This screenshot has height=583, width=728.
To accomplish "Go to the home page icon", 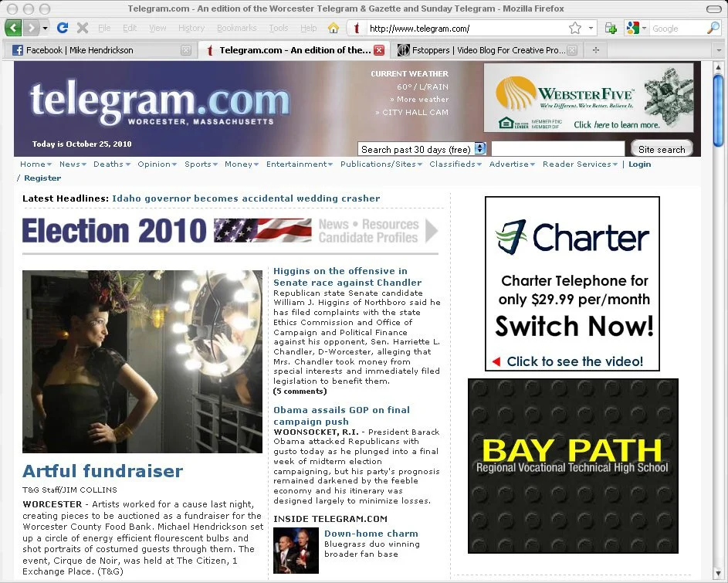I will click(334, 29).
